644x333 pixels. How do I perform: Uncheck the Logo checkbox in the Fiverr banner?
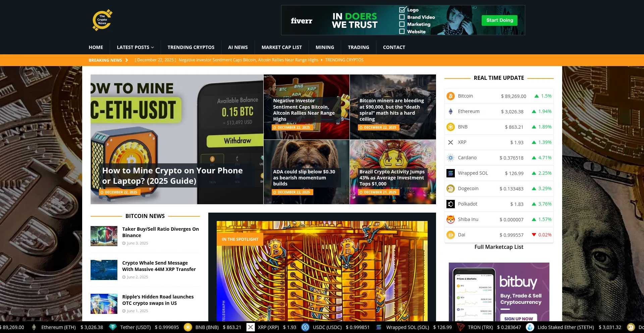click(401, 10)
